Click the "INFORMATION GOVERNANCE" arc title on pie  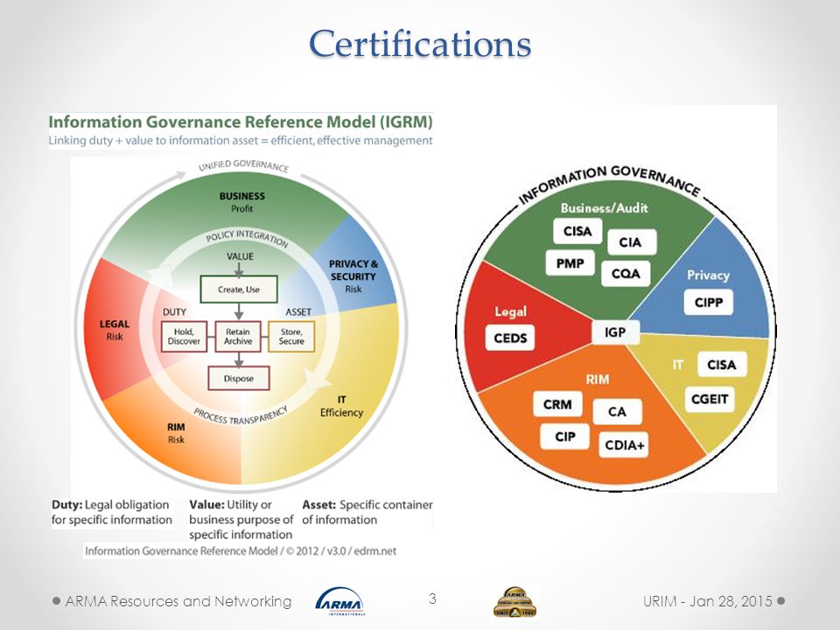[x=610, y=183]
